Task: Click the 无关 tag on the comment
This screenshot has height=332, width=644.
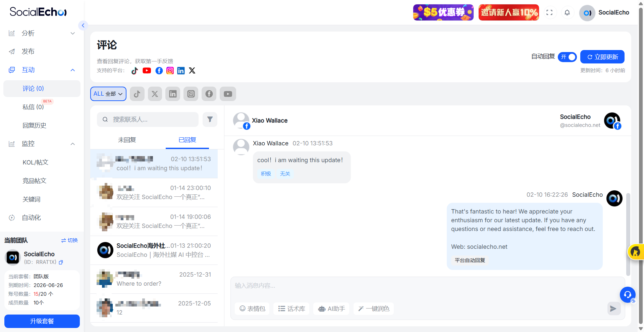Action: [x=285, y=174]
